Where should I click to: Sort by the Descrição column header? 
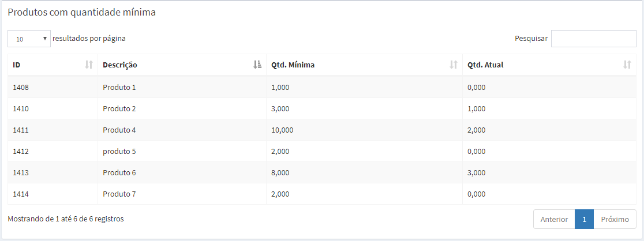120,65
